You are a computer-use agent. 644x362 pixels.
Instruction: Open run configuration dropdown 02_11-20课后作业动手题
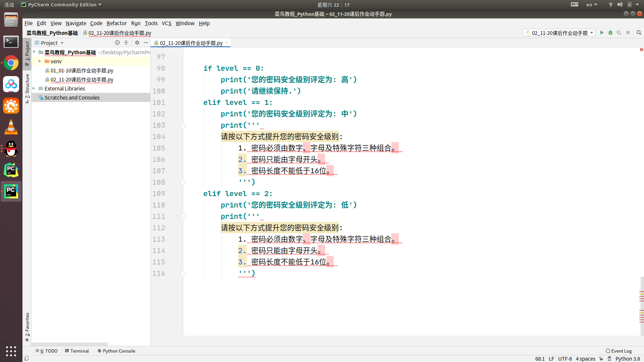coord(559,33)
